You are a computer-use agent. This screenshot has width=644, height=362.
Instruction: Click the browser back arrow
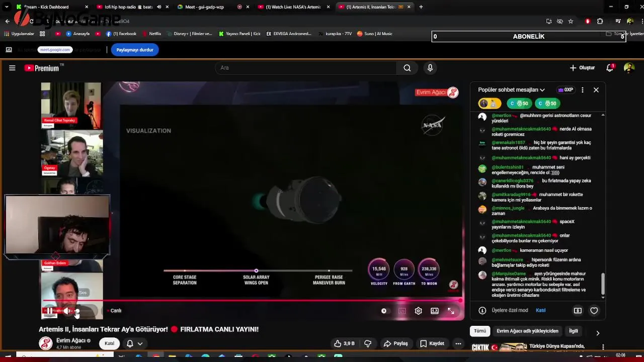7,21
